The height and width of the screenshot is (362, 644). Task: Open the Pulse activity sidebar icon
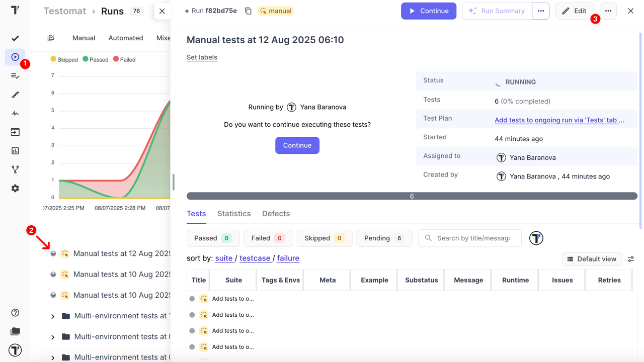click(x=15, y=114)
